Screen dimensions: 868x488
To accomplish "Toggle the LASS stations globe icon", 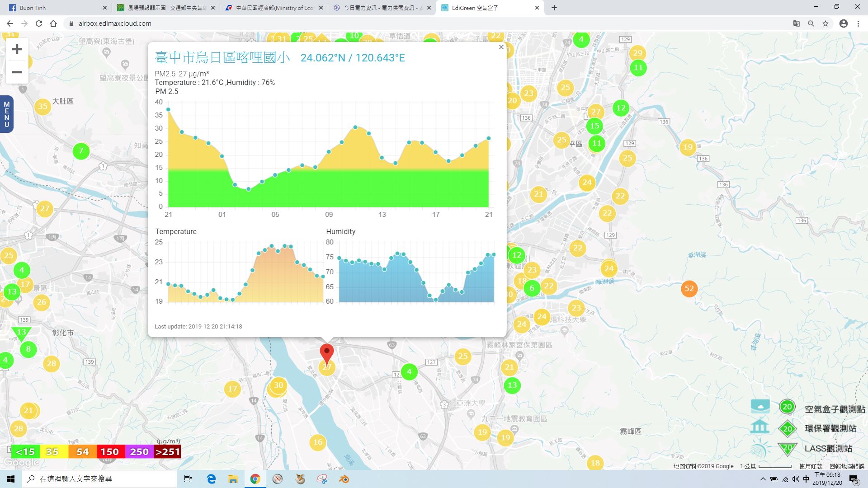I will click(x=759, y=449).
